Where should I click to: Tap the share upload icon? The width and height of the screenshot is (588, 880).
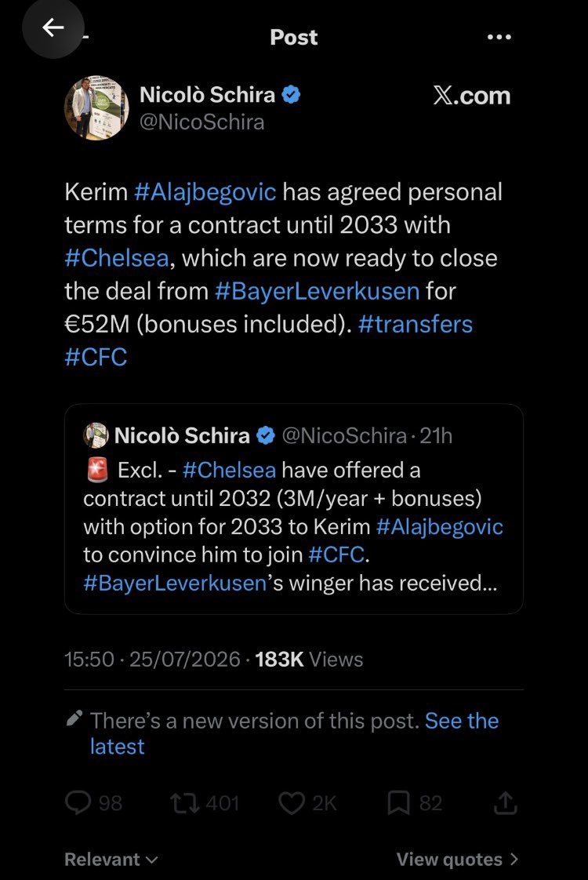(x=505, y=802)
